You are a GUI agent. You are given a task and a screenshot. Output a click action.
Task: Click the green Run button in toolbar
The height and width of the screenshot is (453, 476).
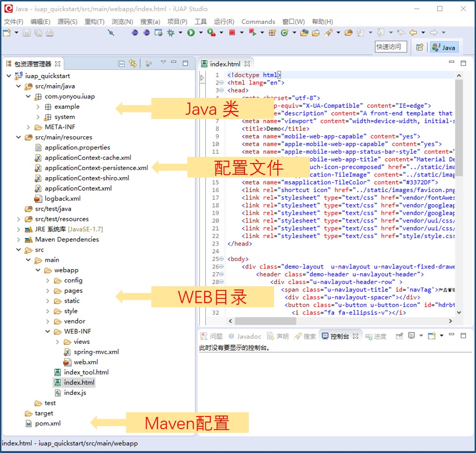pos(191,33)
